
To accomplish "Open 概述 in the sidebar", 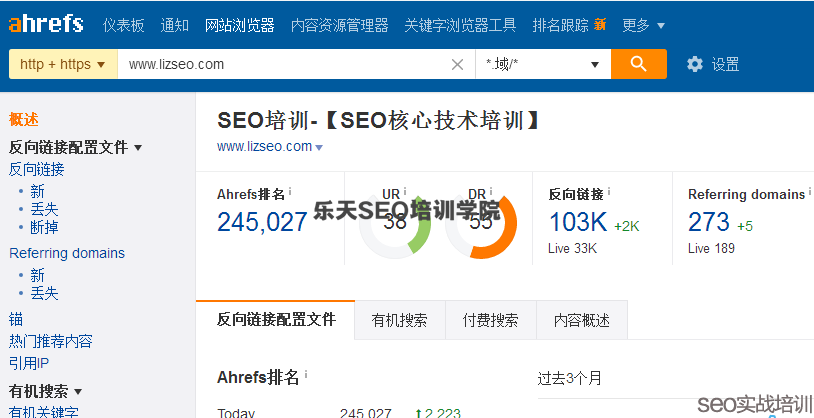I will point(24,119).
